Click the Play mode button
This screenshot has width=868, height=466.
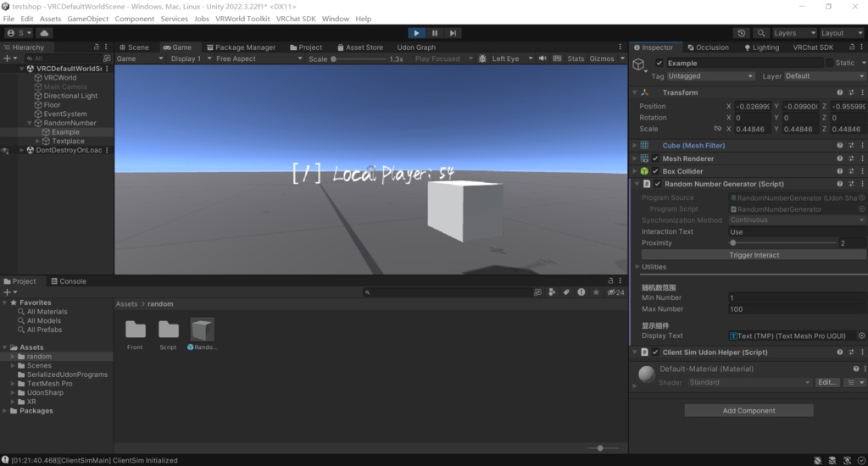pyautogui.click(x=416, y=33)
